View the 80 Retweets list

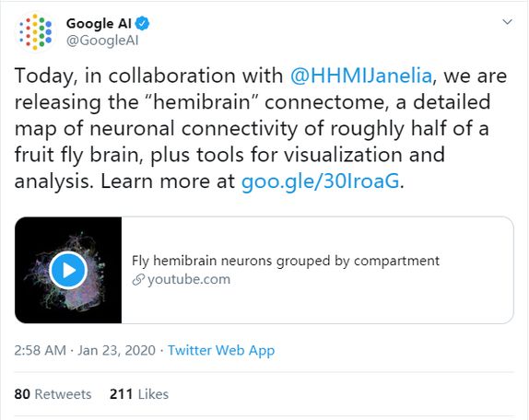click(x=53, y=394)
